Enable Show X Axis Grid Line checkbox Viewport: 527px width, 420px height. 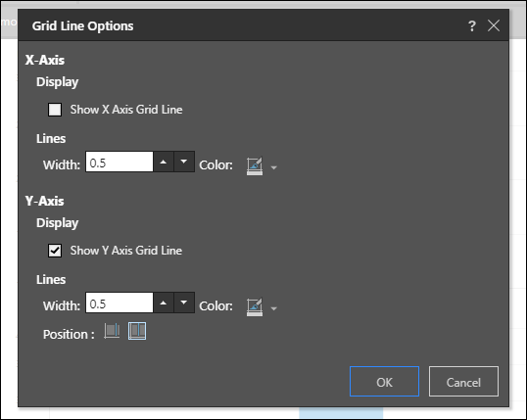pyautogui.click(x=55, y=110)
